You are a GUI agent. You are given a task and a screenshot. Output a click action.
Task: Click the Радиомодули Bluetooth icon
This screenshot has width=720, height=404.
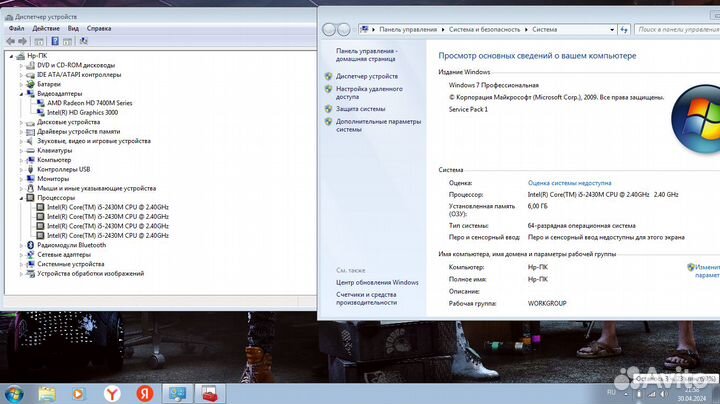pos(30,245)
